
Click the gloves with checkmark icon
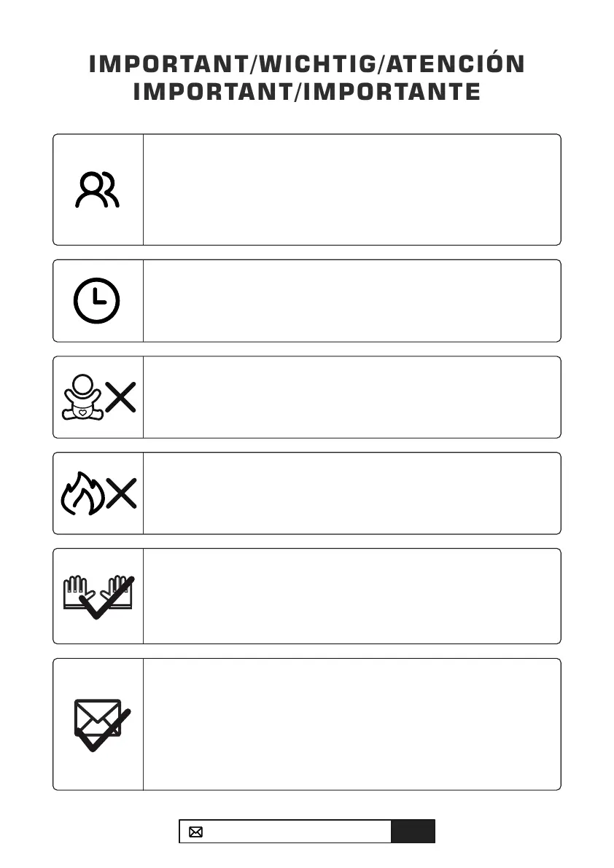[x=98, y=597]
